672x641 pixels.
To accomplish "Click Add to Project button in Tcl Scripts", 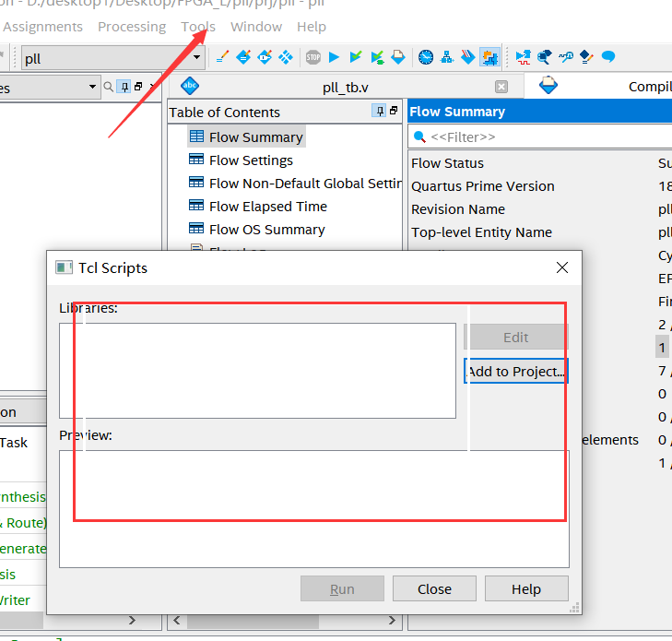I will coord(516,372).
